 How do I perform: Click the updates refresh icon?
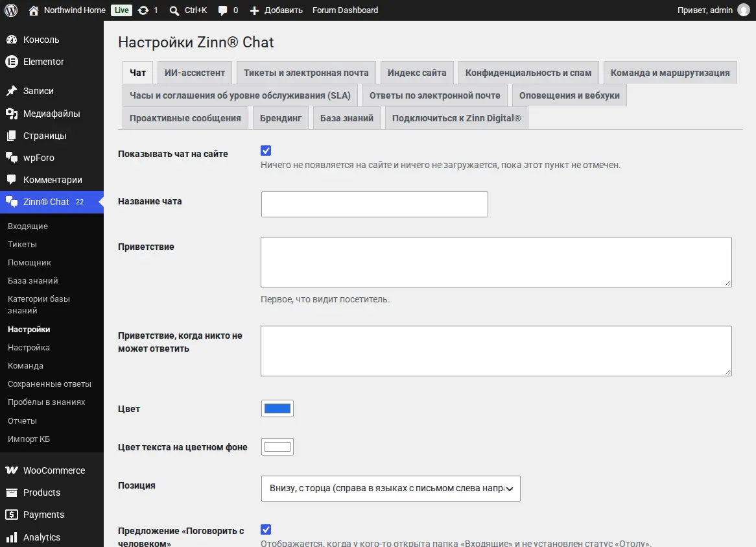coord(143,10)
